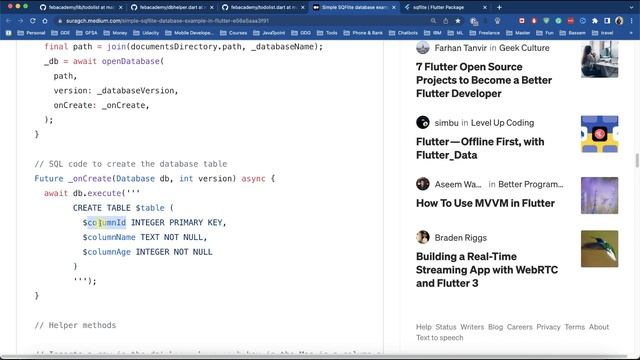The width and height of the screenshot is (640, 360).
Task: Open the Master bookmarks folder
Action: point(518,33)
